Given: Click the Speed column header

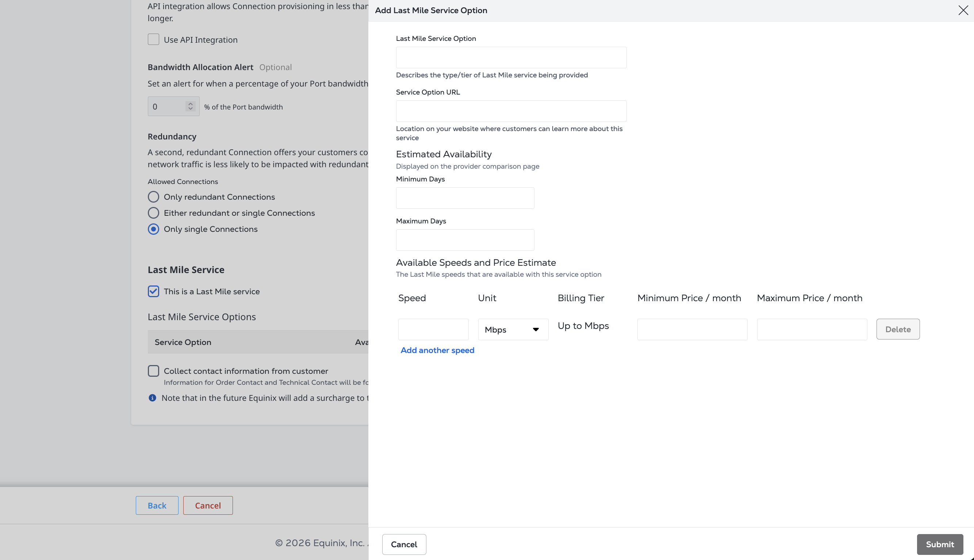Looking at the screenshot, I should [x=412, y=298].
